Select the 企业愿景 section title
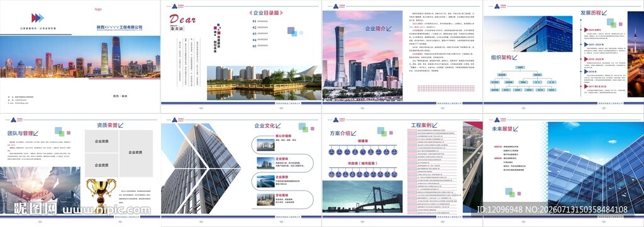This screenshot has width=644, height=227. (281, 177)
